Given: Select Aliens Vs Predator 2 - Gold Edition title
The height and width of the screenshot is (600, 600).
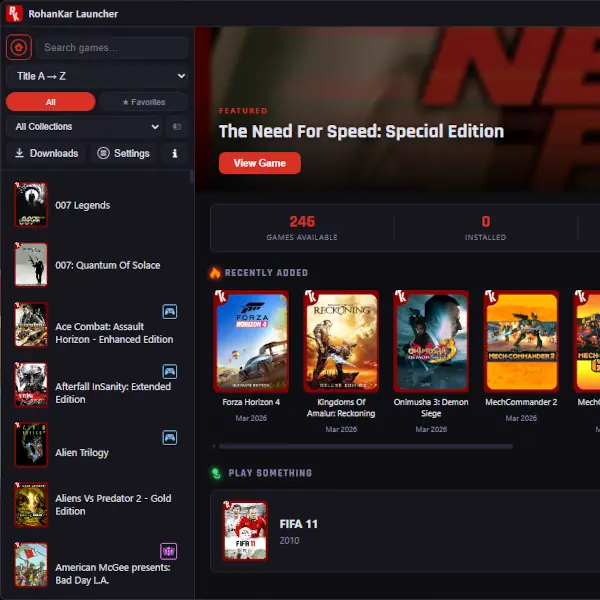Looking at the screenshot, I should tap(113, 505).
